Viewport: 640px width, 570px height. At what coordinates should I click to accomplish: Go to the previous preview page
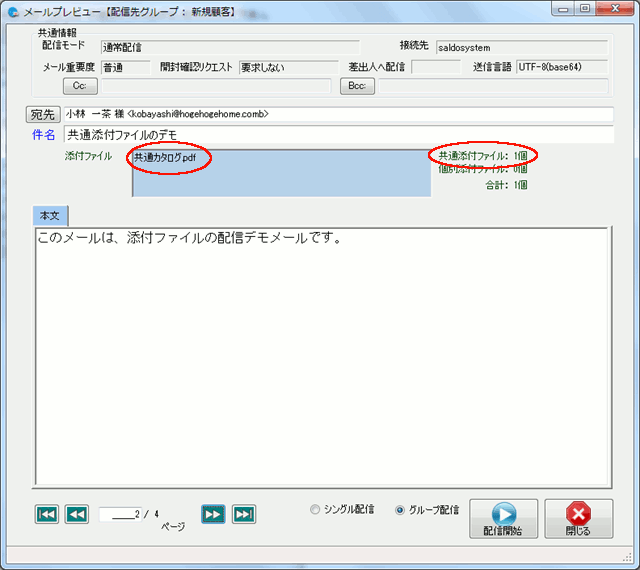pos(76,514)
